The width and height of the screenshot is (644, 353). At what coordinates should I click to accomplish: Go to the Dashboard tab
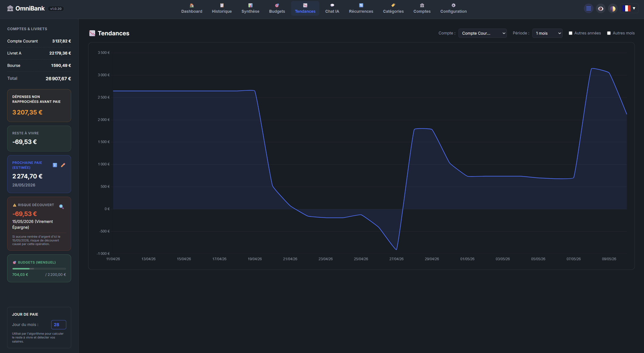(x=192, y=8)
